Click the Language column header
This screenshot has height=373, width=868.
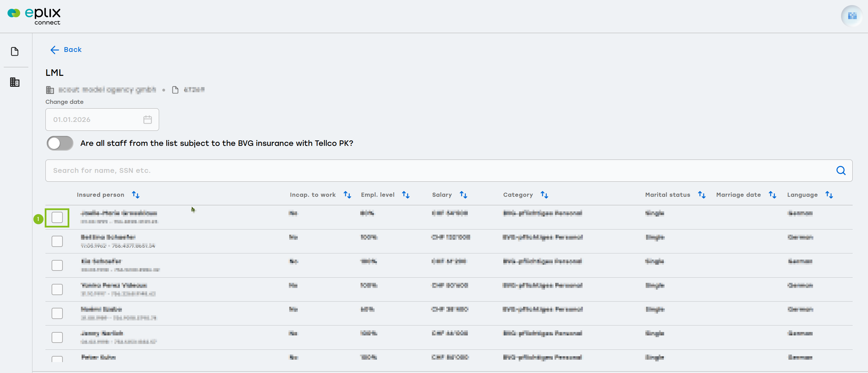point(802,195)
